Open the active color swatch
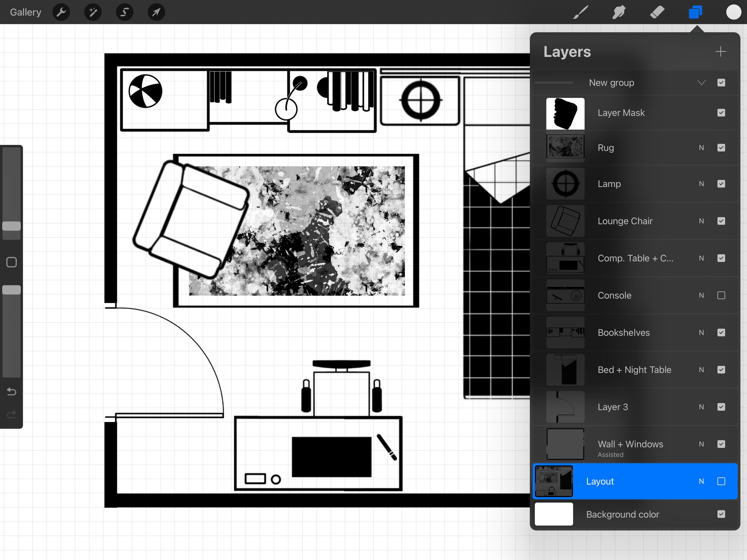The height and width of the screenshot is (560, 747). pyautogui.click(x=734, y=12)
